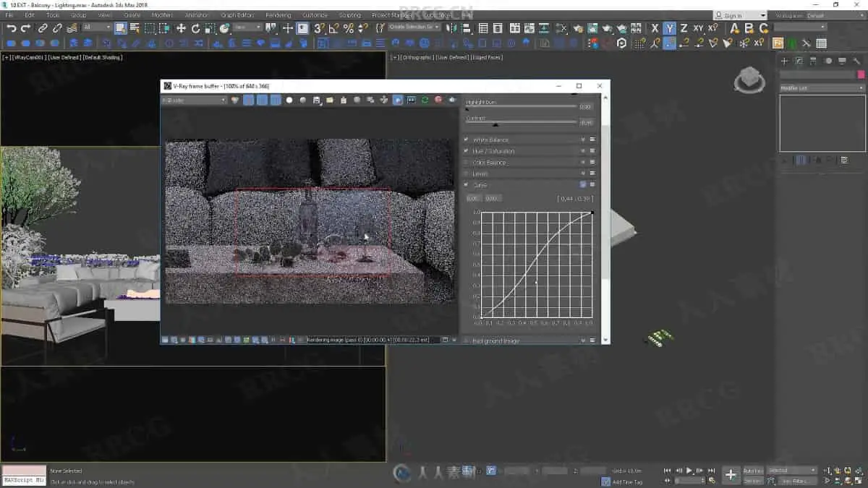
Task: Open the Rendering menu
Action: [x=278, y=15]
